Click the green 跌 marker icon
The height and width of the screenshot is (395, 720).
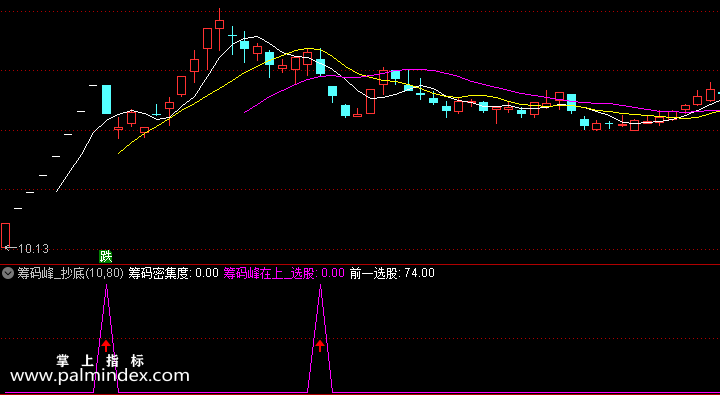[106, 256]
